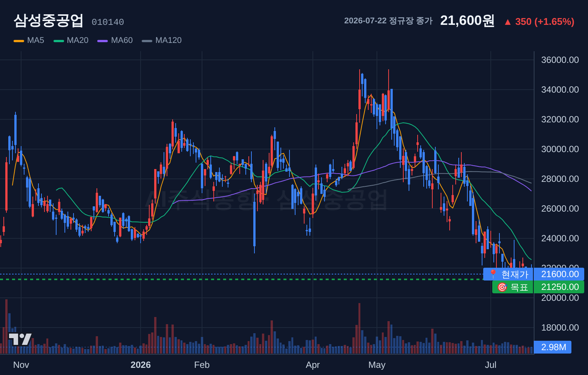Click the 350 (+1.65%) change value

[545, 22]
